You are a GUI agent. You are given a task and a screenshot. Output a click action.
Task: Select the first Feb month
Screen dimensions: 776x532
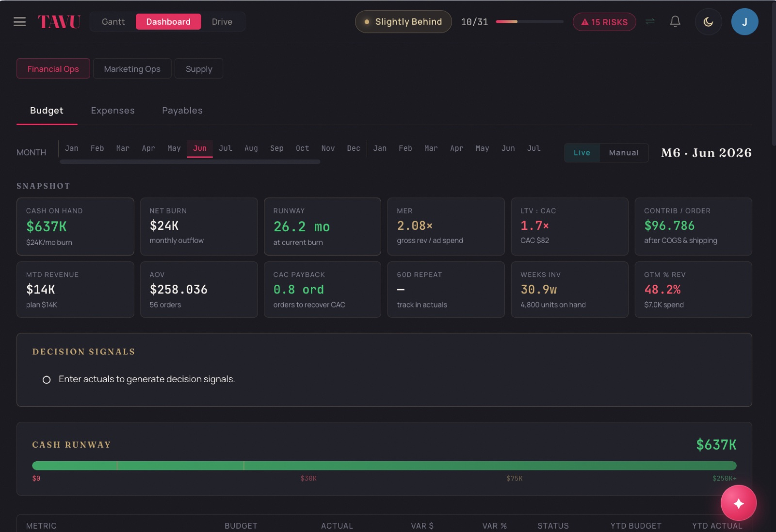[97, 148]
